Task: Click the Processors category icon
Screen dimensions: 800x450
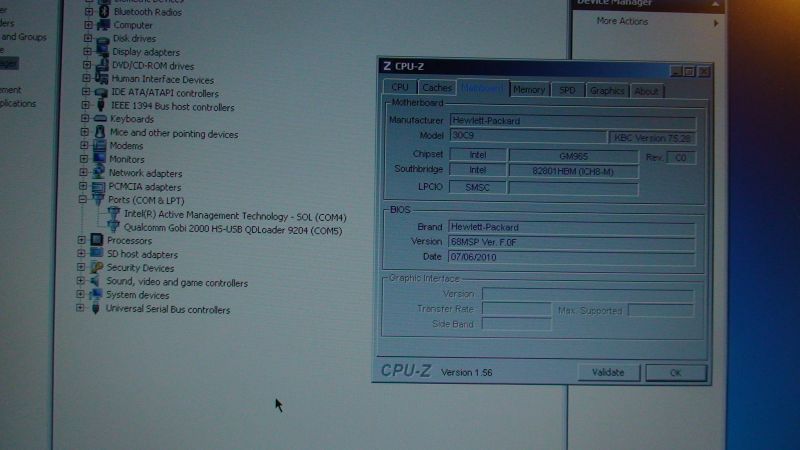Action: tap(96, 239)
